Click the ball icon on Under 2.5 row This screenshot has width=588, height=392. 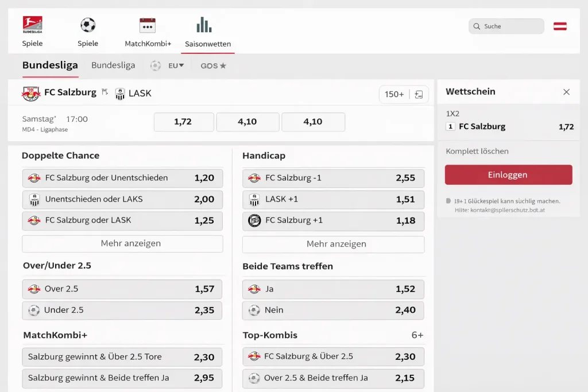point(34,311)
